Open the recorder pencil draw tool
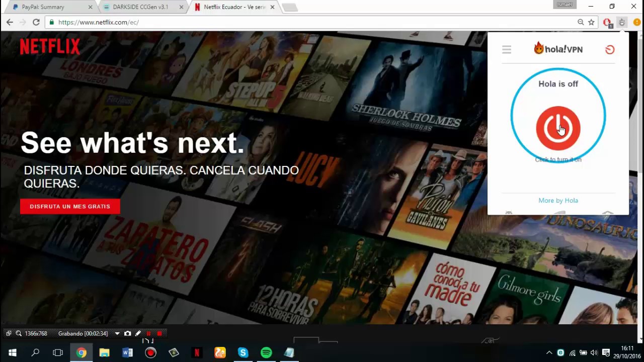Image resolution: width=644 pixels, height=362 pixels. [138, 333]
